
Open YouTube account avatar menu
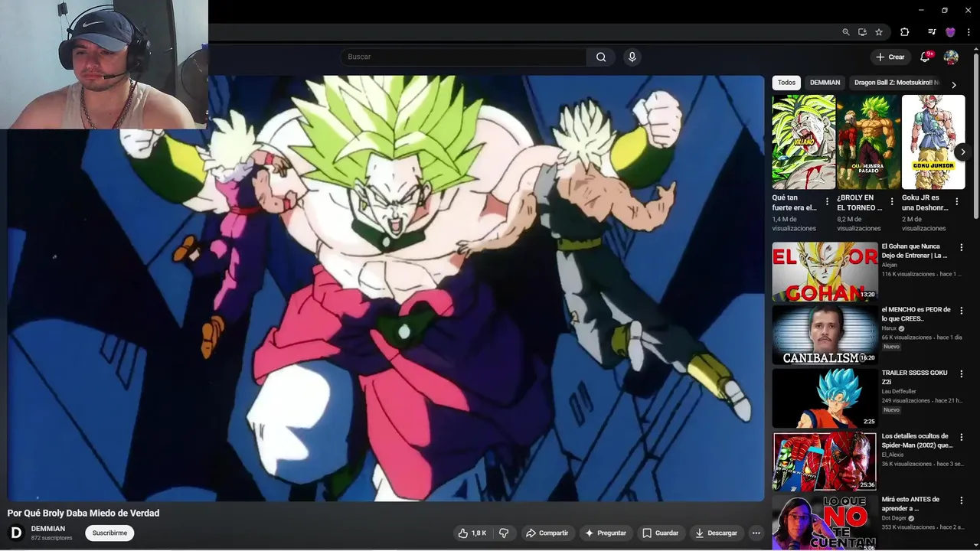pos(951,57)
